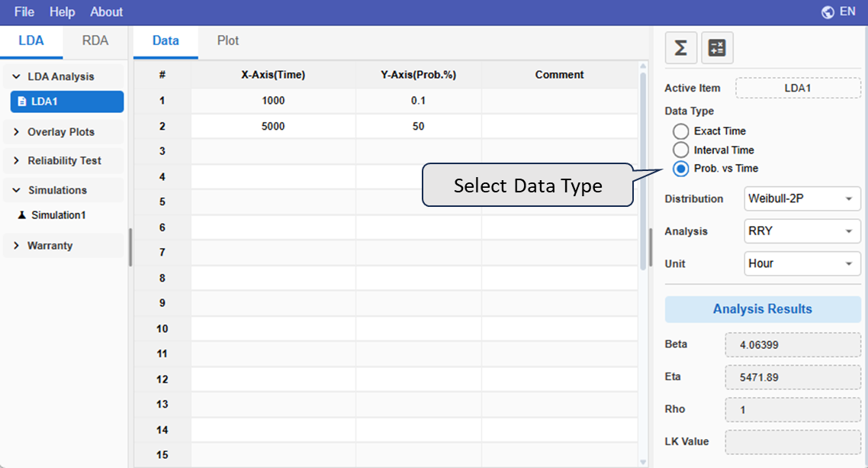Select Exact Time data type
This screenshot has width=868, height=468.
(680, 131)
